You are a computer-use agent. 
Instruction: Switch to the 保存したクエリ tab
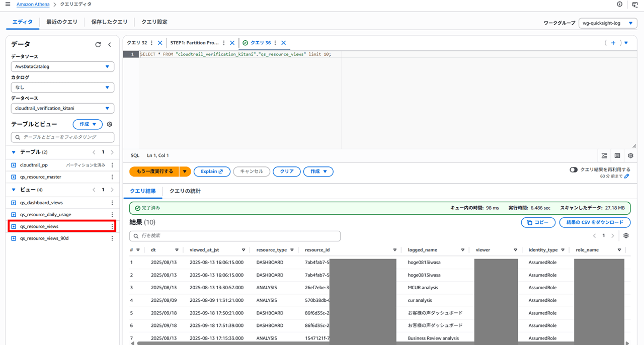coord(109,22)
